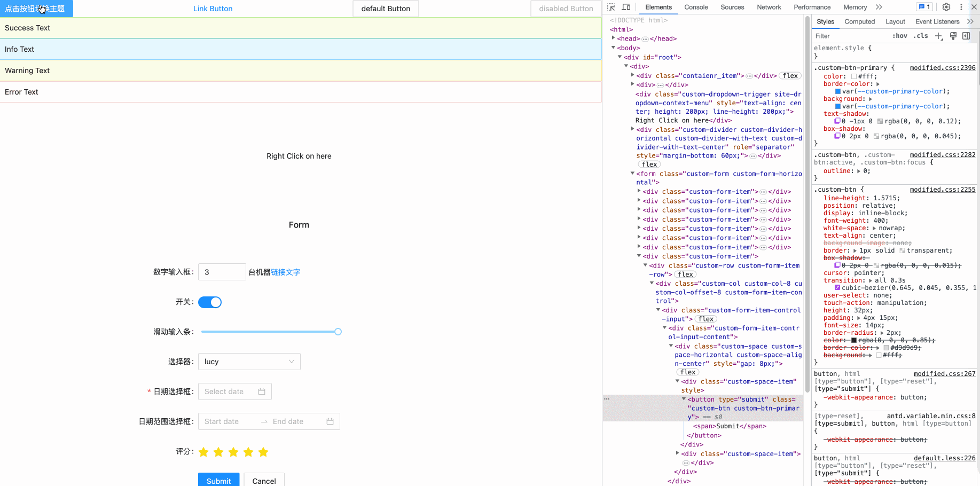Click the Submit button on the form
The image size is (980, 486).
218,480
